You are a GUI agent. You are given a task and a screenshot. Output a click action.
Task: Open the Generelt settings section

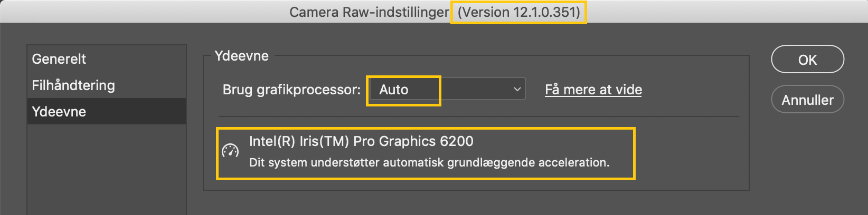tap(59, 59)
